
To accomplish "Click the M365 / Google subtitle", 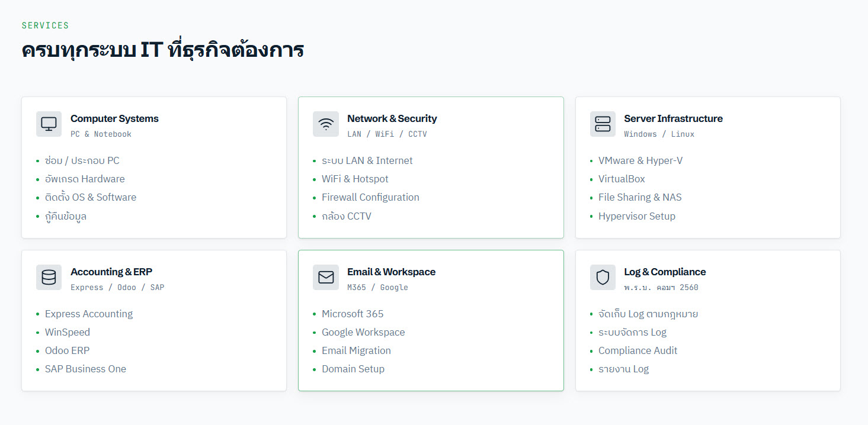I will click(x=377, y=288).
